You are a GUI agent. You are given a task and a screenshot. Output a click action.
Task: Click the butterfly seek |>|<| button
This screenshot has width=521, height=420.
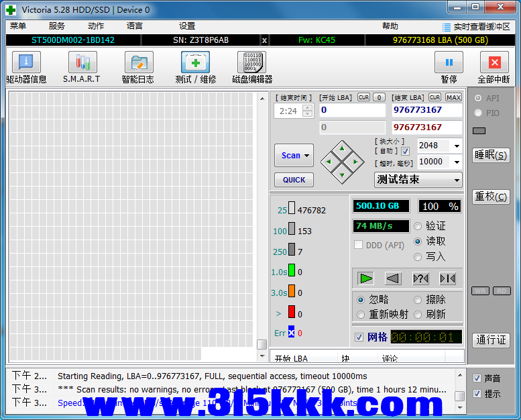[447, 278]
